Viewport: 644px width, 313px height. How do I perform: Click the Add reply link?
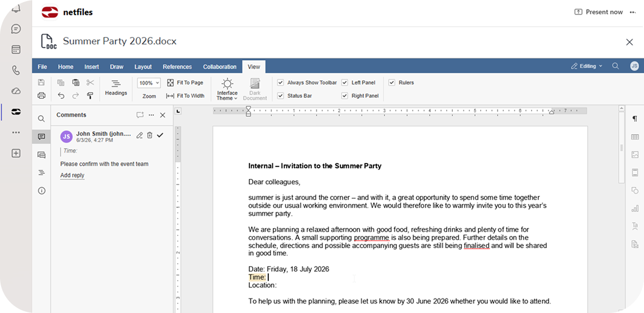pyautogui.click(x=72, y=176)
